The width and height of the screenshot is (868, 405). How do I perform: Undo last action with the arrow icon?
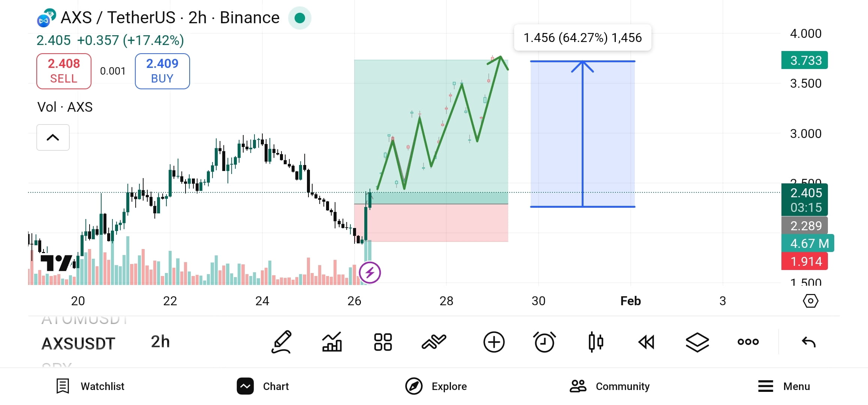click(x=809, y=342)
